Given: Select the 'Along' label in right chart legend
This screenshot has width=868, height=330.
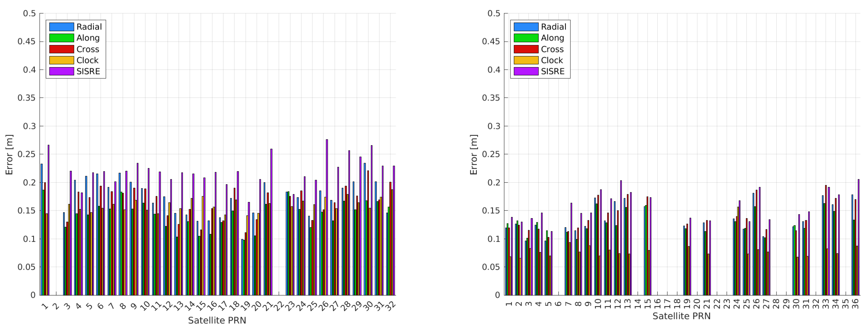Looking at the screenshot, I should (x=552, y=38).
